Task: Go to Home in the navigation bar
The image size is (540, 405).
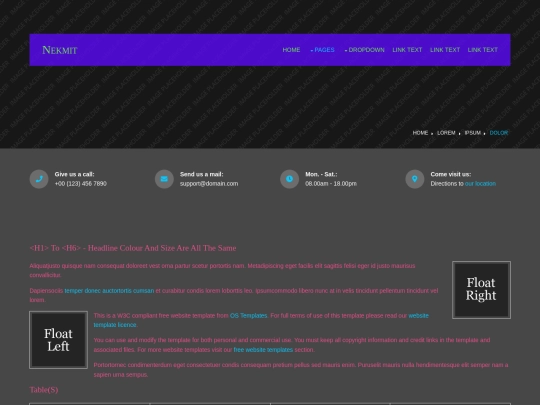Action: [x=291, y=50]
